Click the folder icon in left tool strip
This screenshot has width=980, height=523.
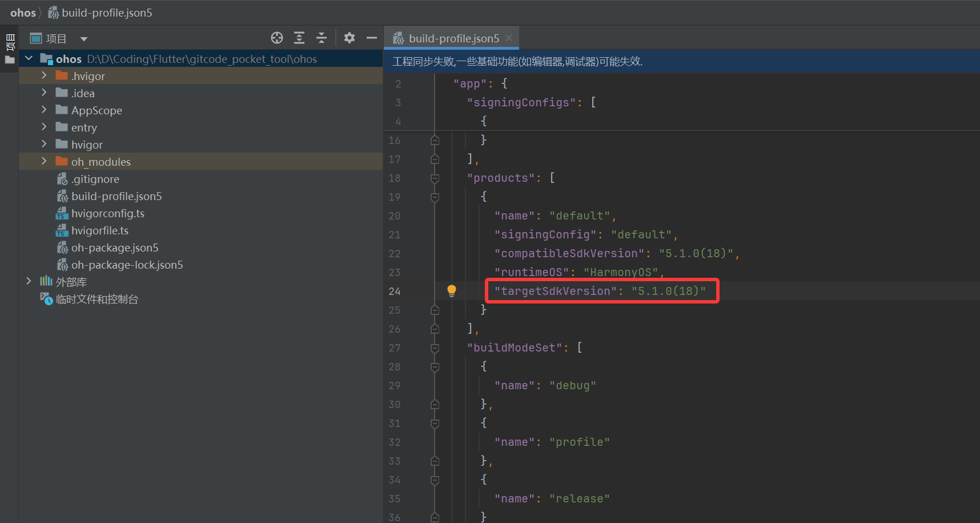[10, 59]
